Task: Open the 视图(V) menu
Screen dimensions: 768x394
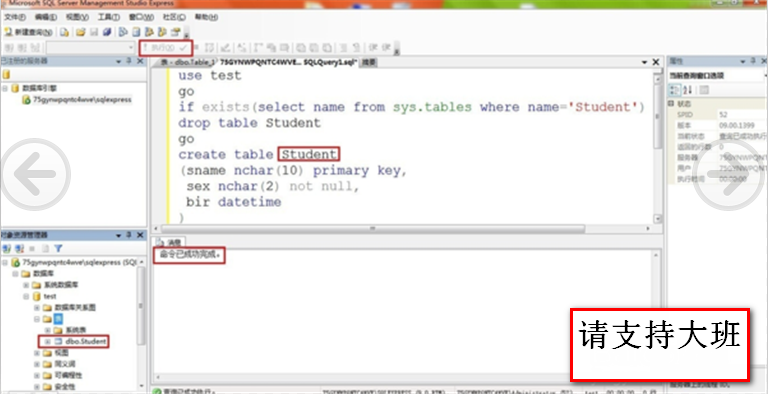Action: [77, 17]
